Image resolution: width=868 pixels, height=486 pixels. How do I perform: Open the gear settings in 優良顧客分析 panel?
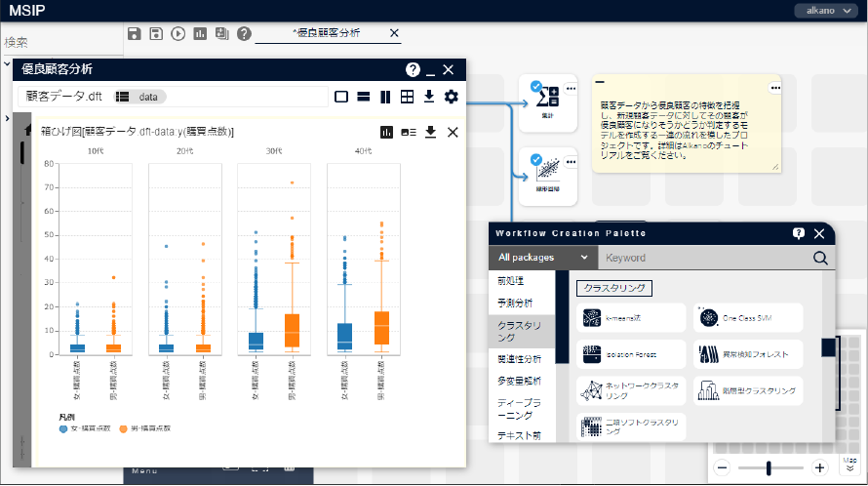pos(451,97)
